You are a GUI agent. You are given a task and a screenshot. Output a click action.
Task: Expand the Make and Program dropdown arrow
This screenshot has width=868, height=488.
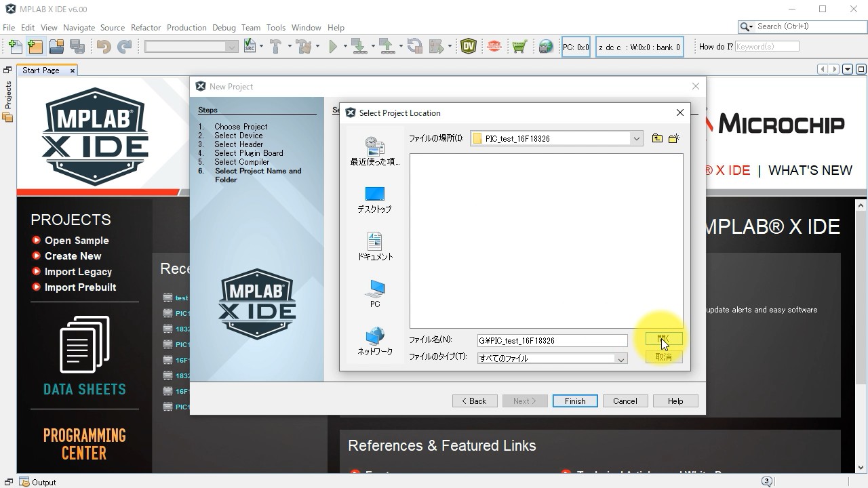373,47
